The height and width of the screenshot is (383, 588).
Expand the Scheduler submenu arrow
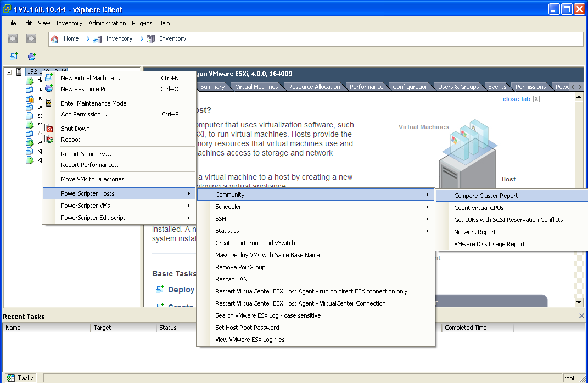click(427, 207)
